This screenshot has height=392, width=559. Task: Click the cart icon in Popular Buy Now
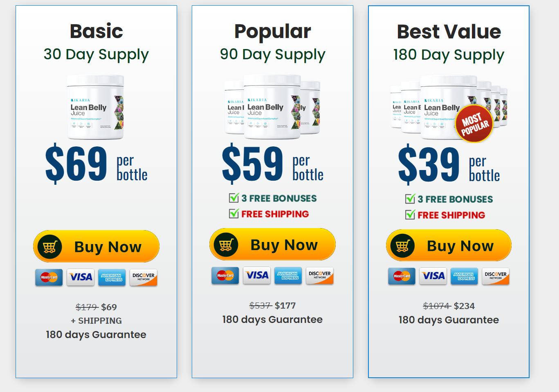pyautogui.click(x=226, y=245)
